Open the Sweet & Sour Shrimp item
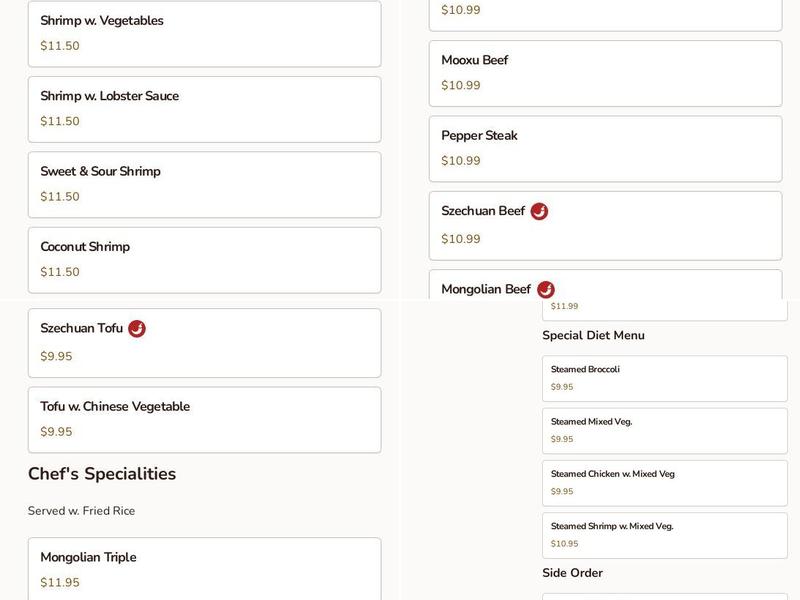 coord(204,184)
